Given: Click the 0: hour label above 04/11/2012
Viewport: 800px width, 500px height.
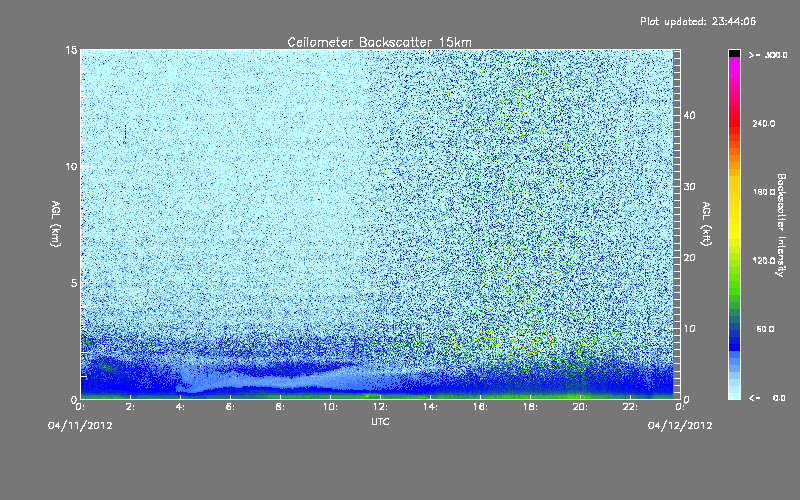Looking at the screenshot, I should coord(80,407).
